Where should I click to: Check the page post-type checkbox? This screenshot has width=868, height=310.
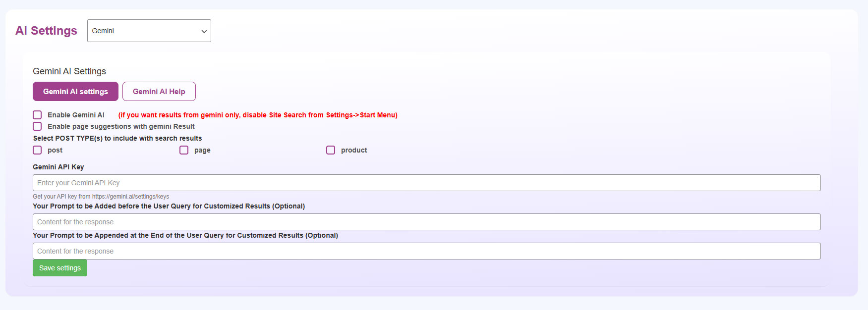(x=184, y=150)
